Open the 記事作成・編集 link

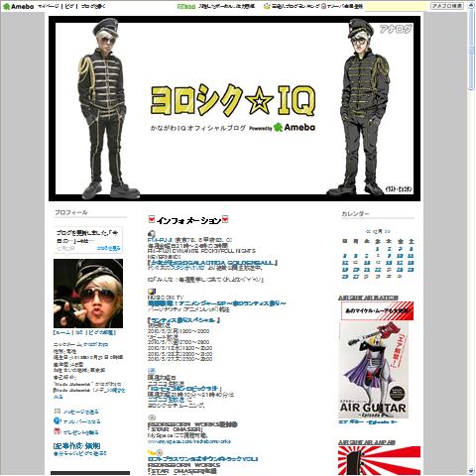76,446
